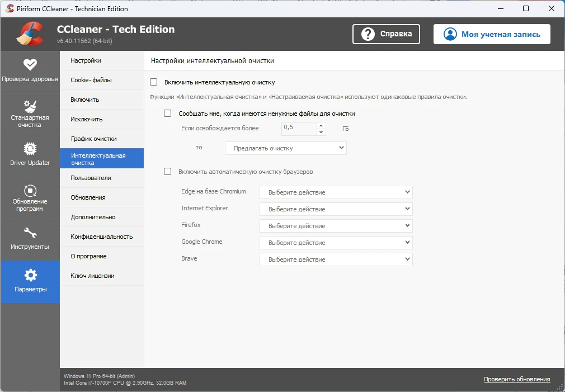
Task: Click the question mark Справка icon
Action: [x=368, y=34]
